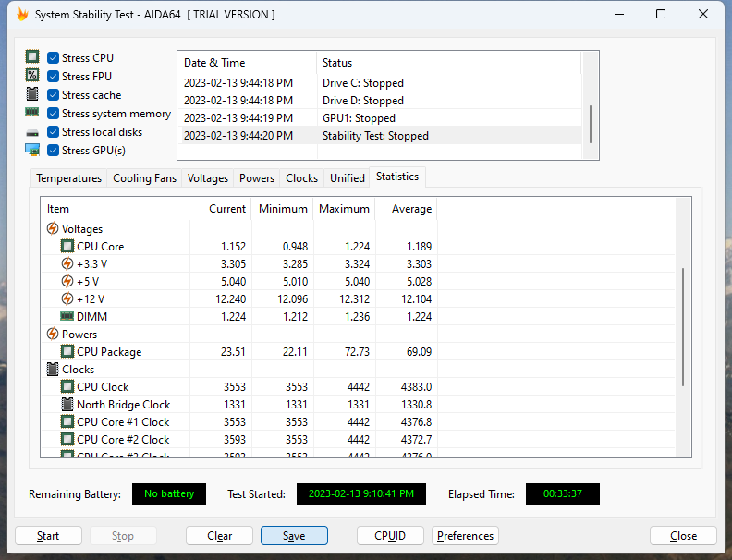
Task: Click the Clocks category chip icon
Action: (53, 369)
